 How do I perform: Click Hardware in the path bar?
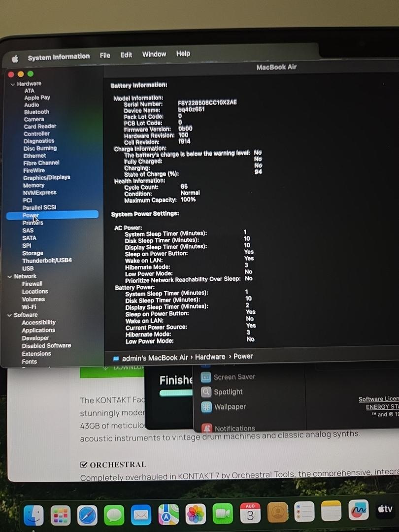point(210,357)
